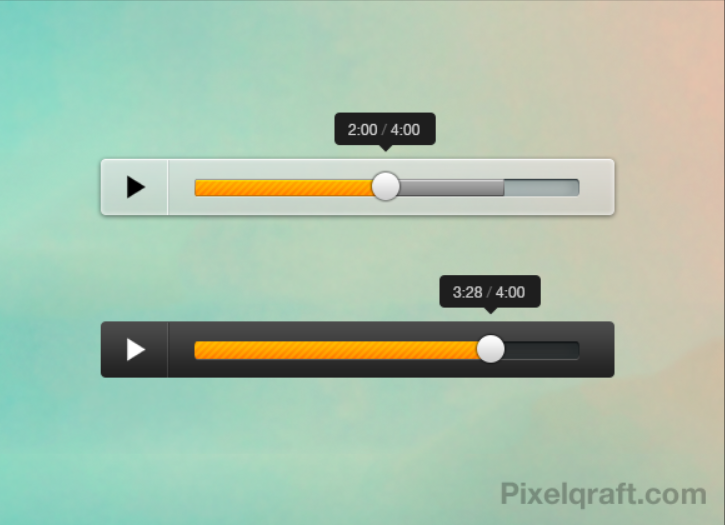Click the black play icon in light player

[135, 187]
